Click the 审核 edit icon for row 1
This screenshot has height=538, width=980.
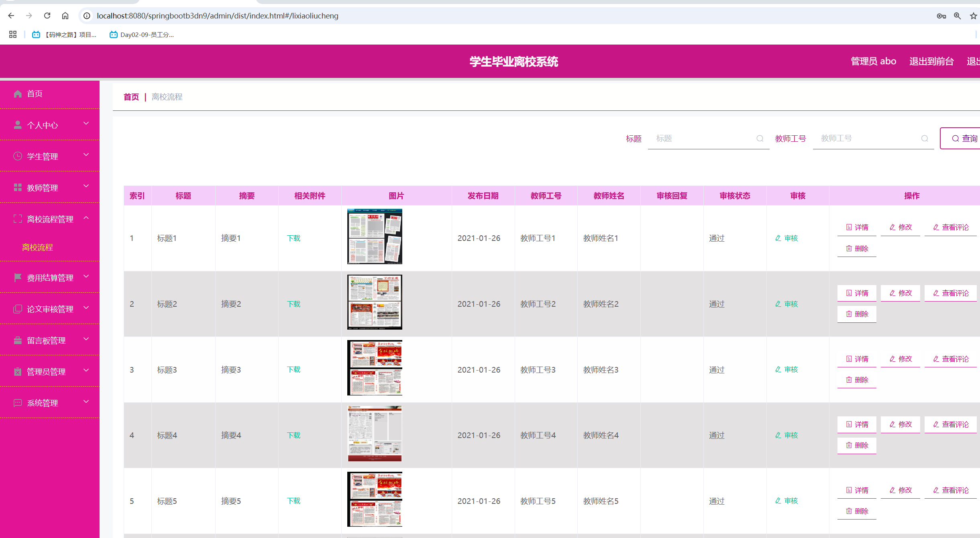[x=778, y=238]
